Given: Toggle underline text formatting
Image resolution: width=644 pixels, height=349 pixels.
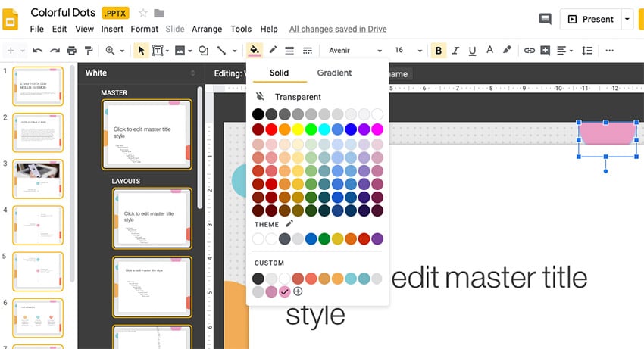Looking at the screenshot, I should (473, 51).
